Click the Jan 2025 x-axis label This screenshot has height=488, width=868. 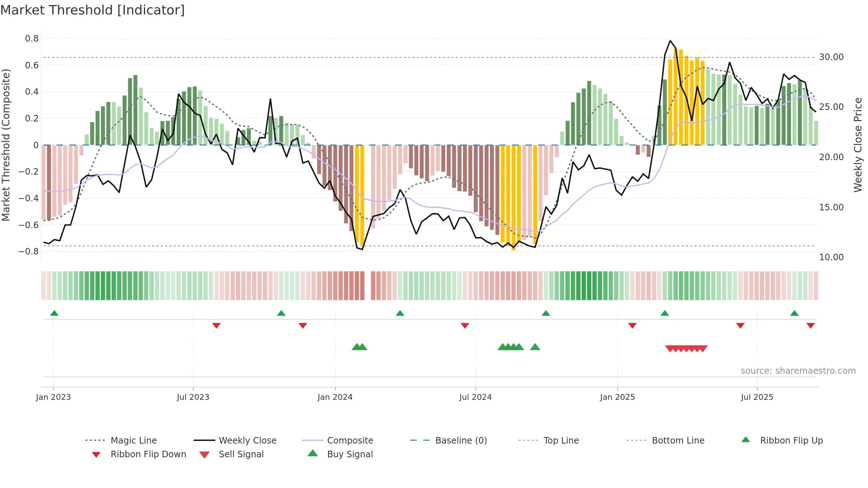click(x=617, y=397)
